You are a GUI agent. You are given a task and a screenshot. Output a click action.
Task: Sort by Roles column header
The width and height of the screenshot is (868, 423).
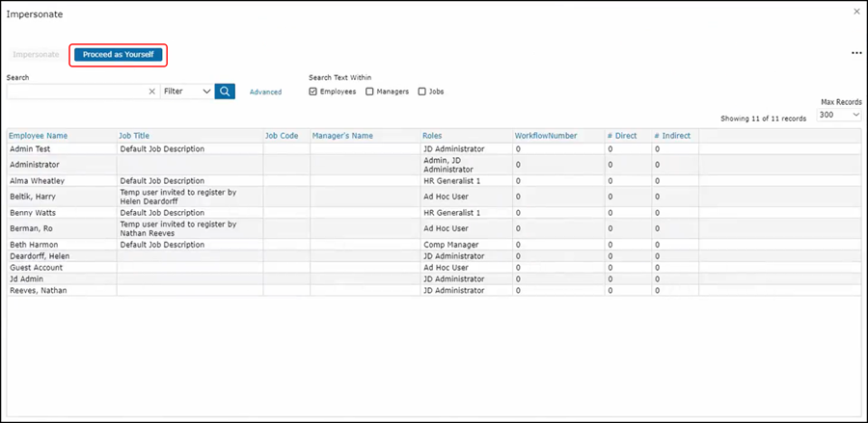pos(432,136)
